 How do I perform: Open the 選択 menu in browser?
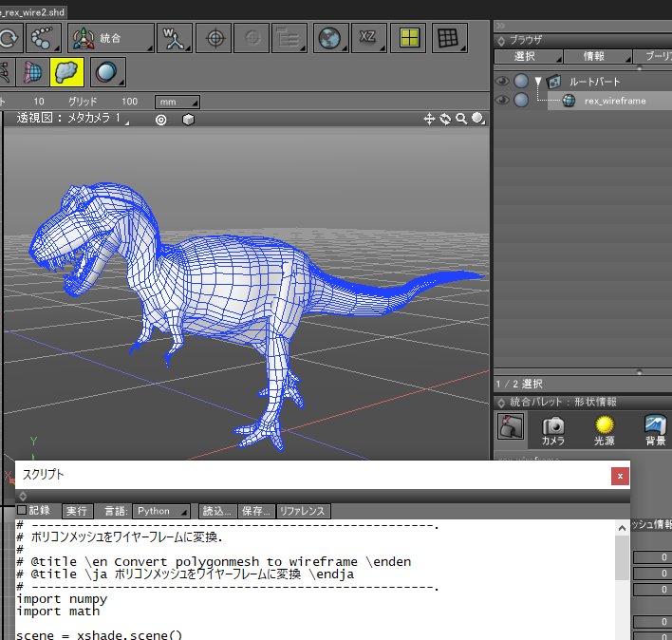click(529, 56)
